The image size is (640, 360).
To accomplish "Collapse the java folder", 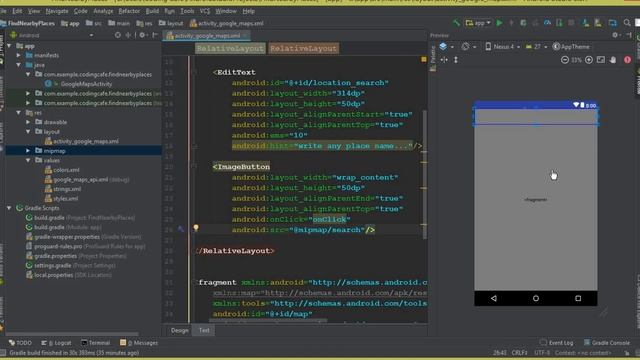I will [x=19, y=65].
